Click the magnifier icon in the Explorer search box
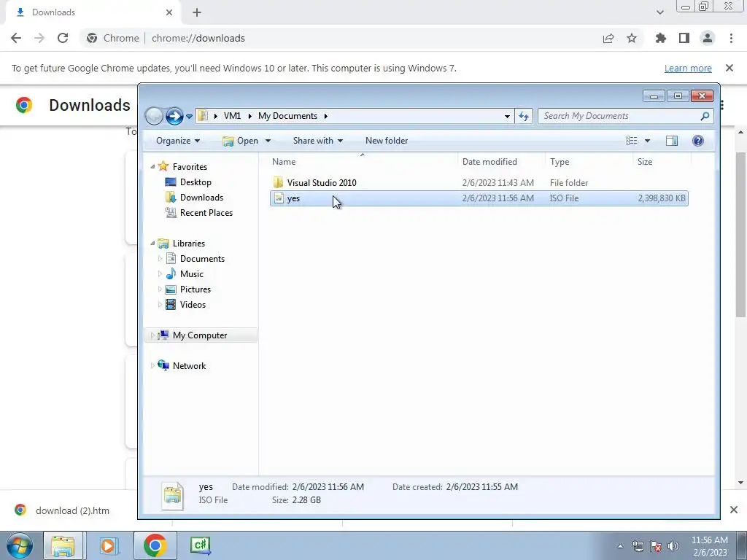The width and height of the screenshot is (747, 560). tap(705, 116)
